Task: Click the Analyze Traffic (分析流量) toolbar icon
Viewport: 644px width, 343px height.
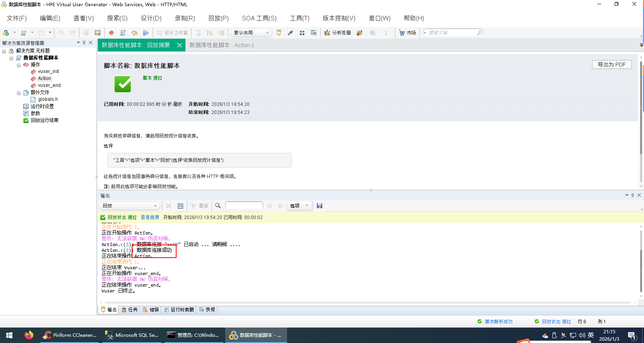Action: [x=338, y=33]
